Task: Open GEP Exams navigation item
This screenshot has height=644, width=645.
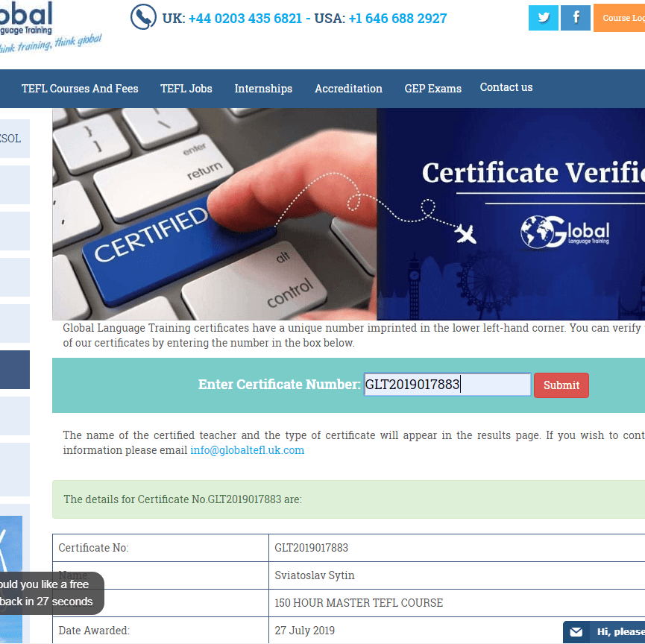Action: coord(432,89)
